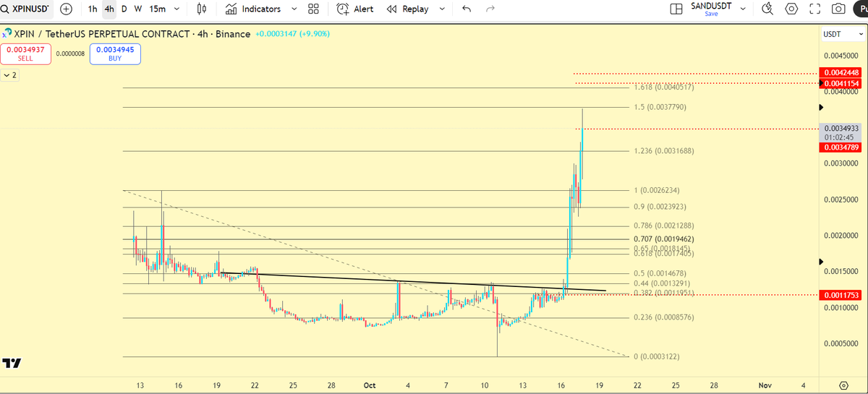The width and height of the screenshot is (868, 394).
Task: Click the blue BUY 0.0034945 button
Action: (115, 53)
